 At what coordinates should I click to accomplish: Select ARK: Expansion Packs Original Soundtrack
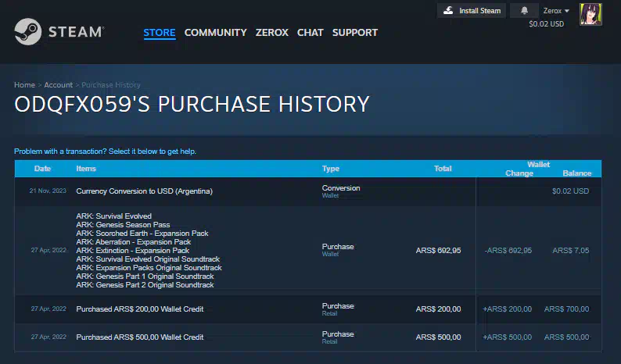tap(149, 268)
